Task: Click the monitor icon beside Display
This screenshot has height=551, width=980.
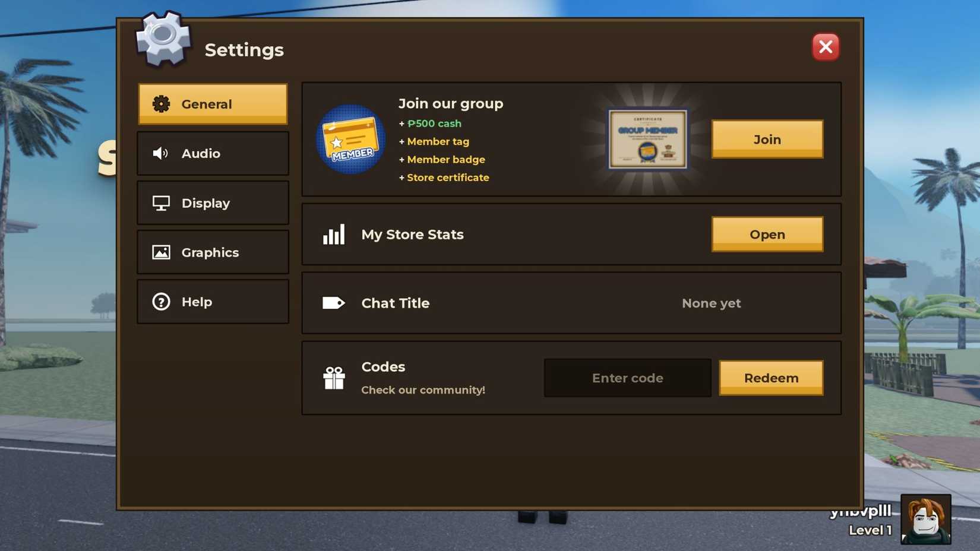Action: coord(161,203)
